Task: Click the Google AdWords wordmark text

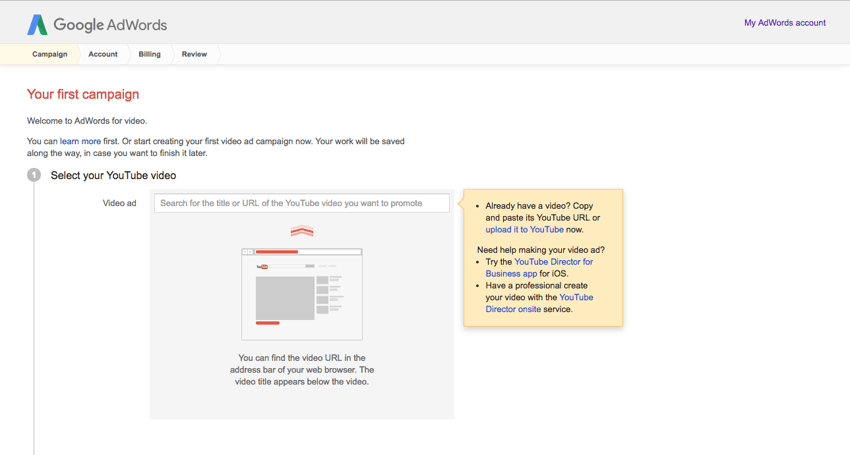Action: 110,25
